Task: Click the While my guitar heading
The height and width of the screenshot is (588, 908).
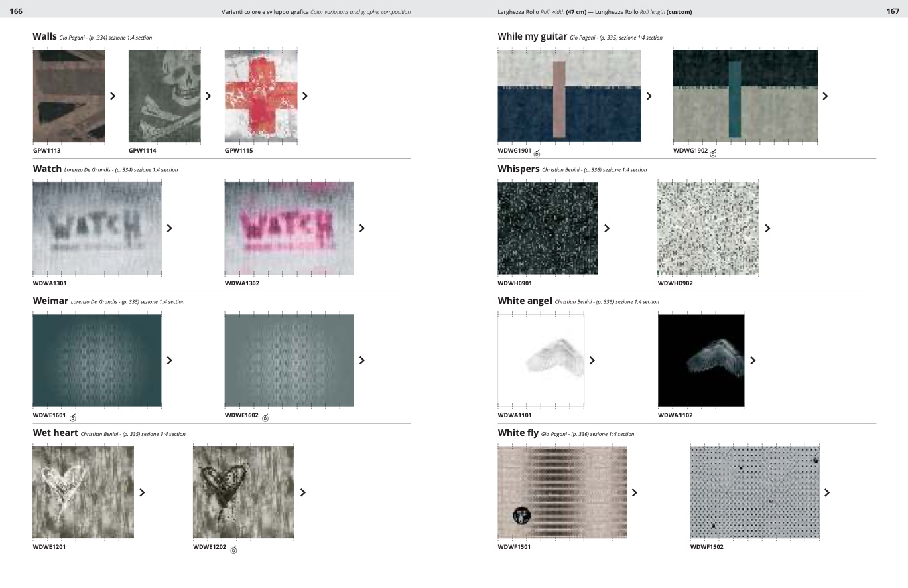Action: [532, 37]
